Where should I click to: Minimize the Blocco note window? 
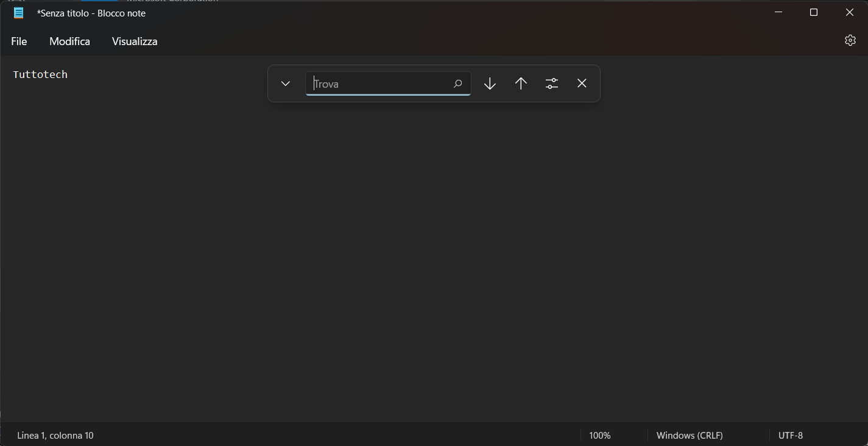[x=778, y=13]
